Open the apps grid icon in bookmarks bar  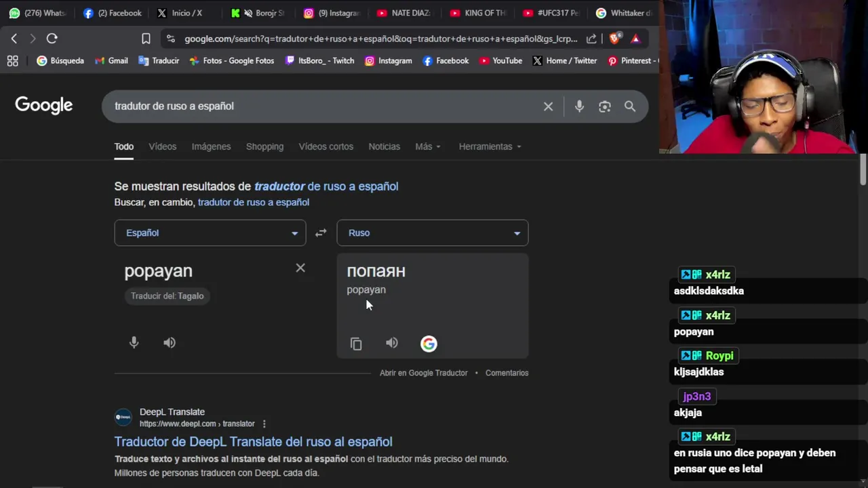(12, 61)
